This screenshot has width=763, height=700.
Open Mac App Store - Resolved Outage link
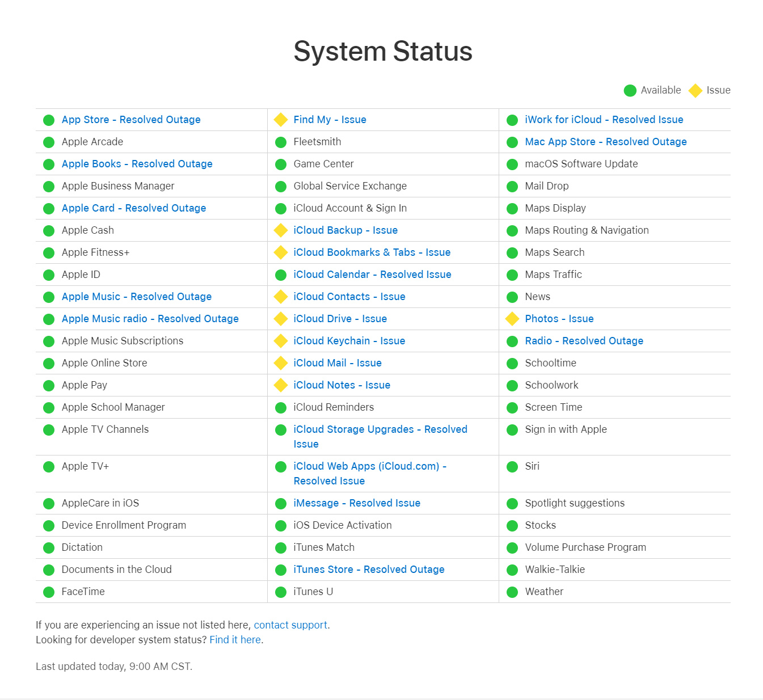click(x=606, y=142)
